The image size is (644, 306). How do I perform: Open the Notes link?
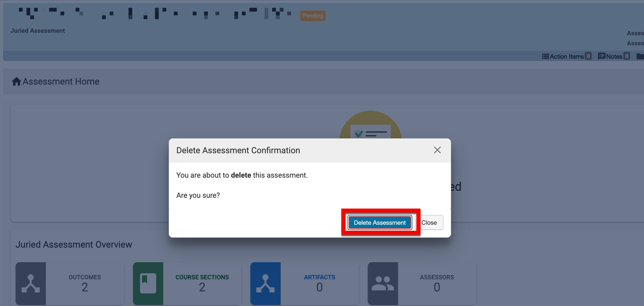[x=614, y=57]
